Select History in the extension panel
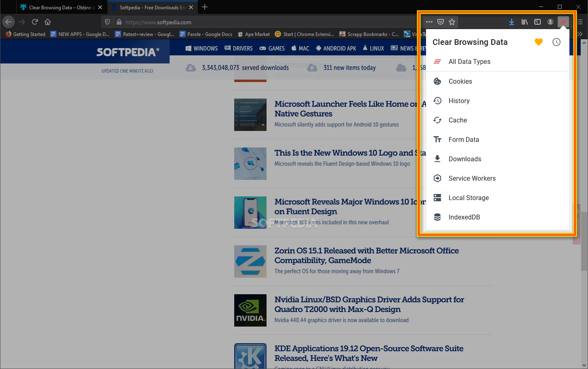Screen dimensions: 588x369 pos(460,101)
